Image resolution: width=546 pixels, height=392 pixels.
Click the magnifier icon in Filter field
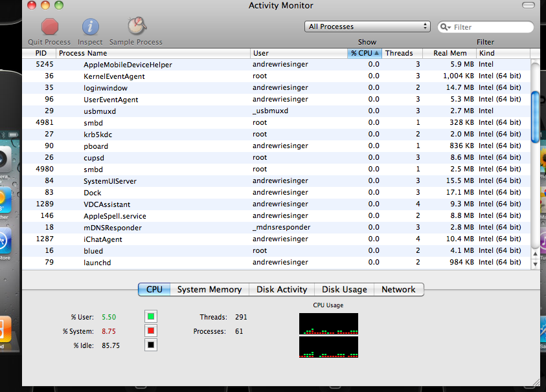coord(446,27)
